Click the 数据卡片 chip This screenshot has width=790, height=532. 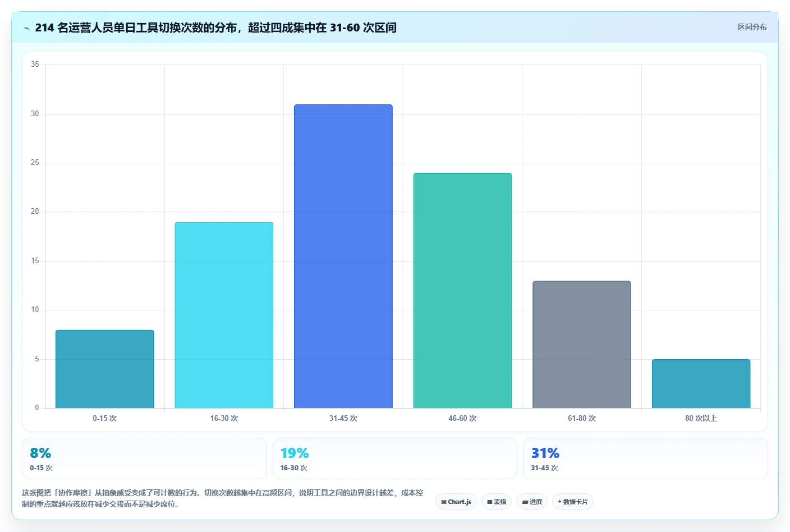tap(573, 502)
